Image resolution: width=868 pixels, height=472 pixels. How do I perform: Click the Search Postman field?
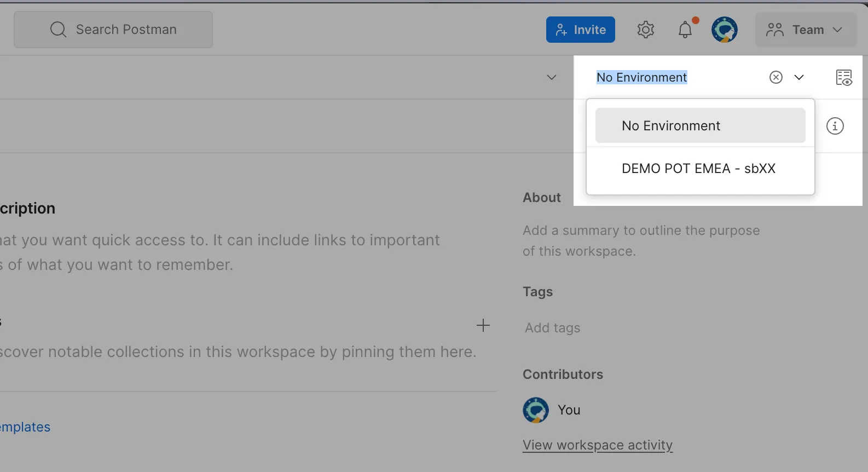[113, 30]
